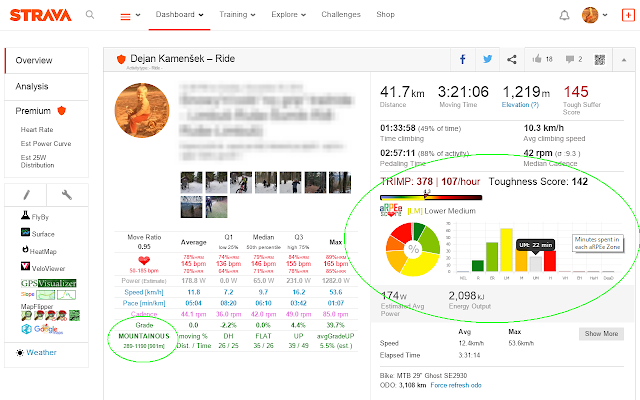
Task: Click Dejan Kamenšek – Ride title
Action: click(x=182, y=59)
